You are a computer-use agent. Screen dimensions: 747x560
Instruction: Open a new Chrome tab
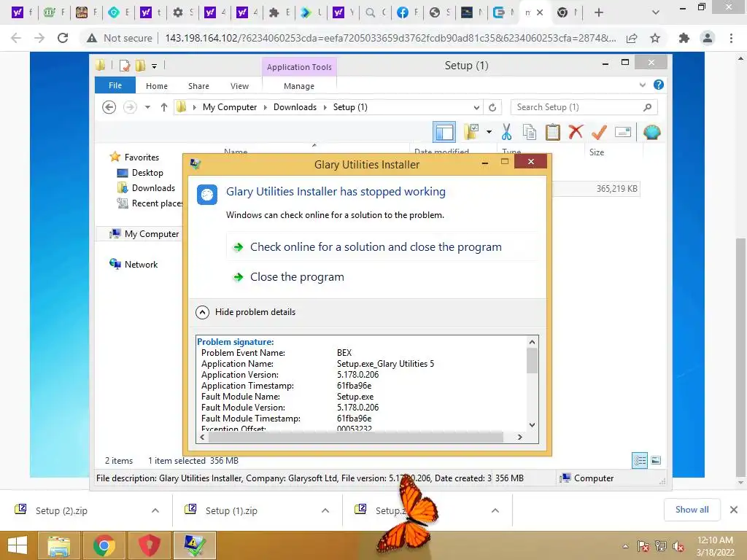click(x=598, y=12)
